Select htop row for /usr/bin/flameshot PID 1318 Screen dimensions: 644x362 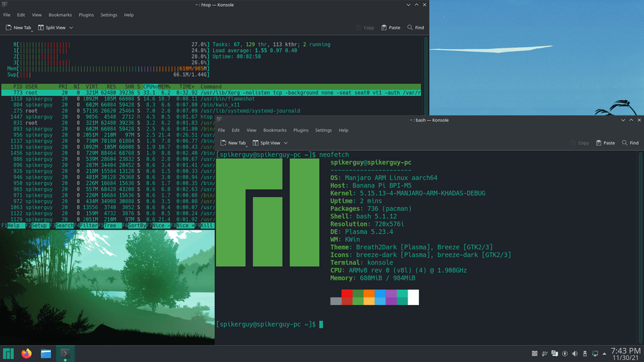coord(211,99)
